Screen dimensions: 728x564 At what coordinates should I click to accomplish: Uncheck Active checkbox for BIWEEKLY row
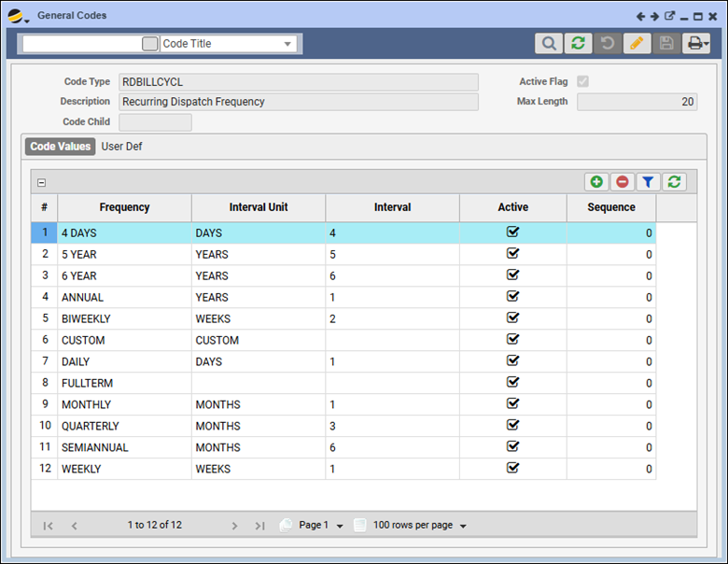point(512,317)
